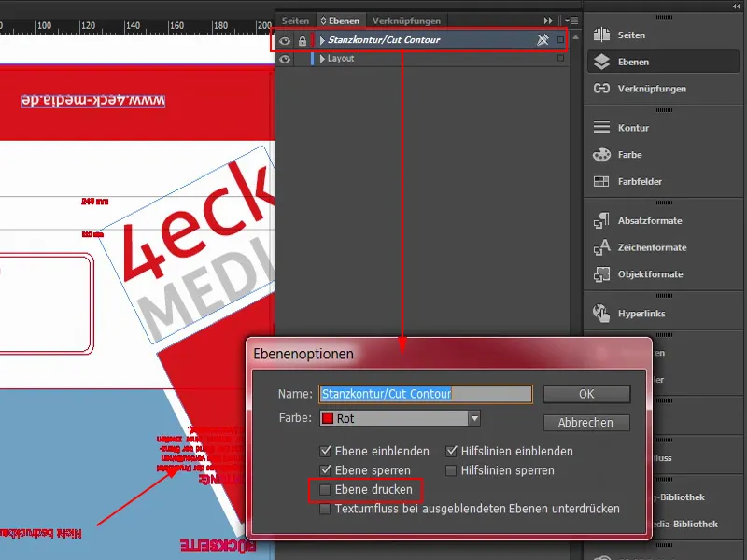Viewport: 747px width, 560px height.
Task: Select the Ebenen layers icon in dock
Action: tap(601, 62)
